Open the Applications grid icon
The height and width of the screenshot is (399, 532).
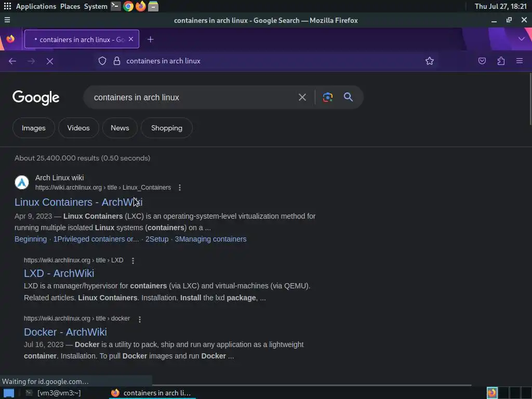click(7, 6)
